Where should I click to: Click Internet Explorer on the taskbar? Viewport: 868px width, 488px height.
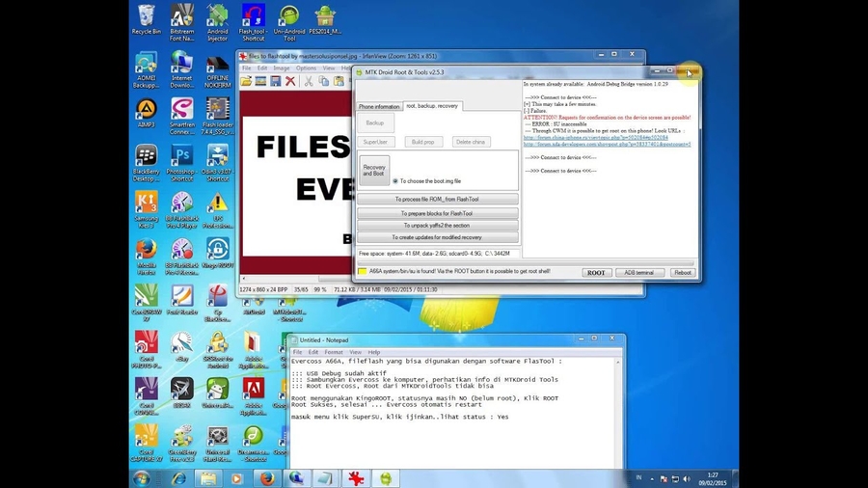coord(177,478)
